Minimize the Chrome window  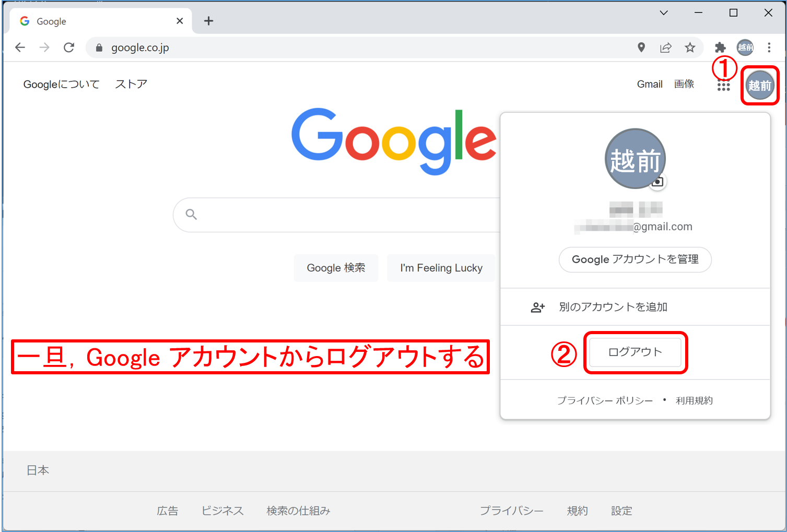698,13
